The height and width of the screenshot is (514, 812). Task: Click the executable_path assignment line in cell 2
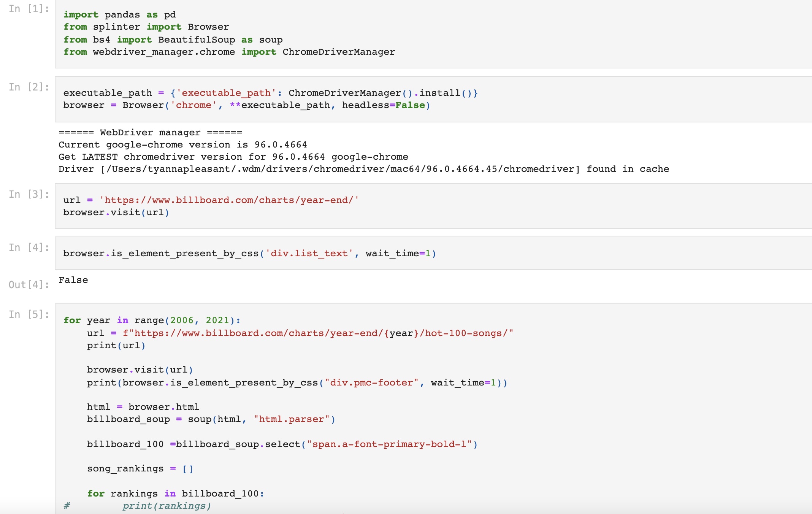(x=270, y=93)
